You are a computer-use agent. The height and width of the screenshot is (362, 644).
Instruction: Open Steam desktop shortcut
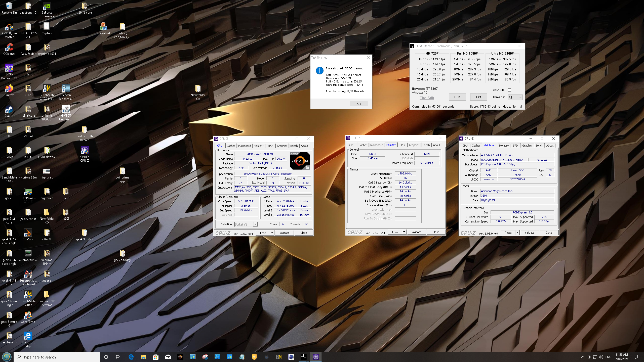click(x=9, y=111)
